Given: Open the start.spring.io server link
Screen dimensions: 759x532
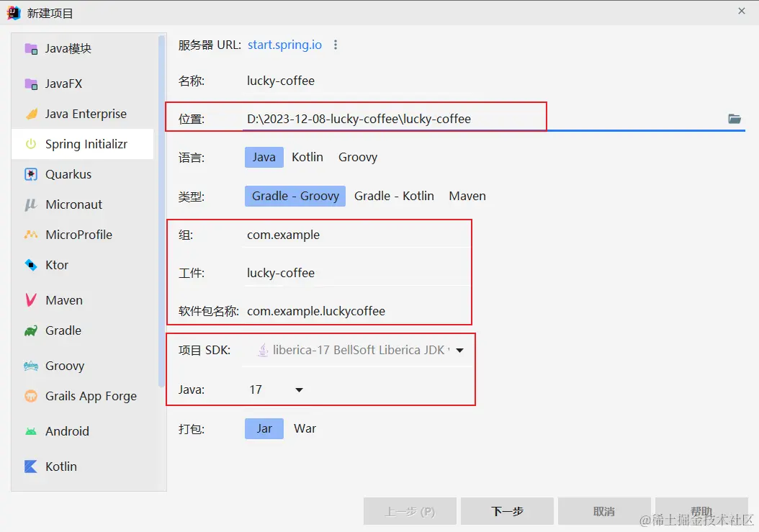Looking at the screenshot, I should [x=284, y=45].
